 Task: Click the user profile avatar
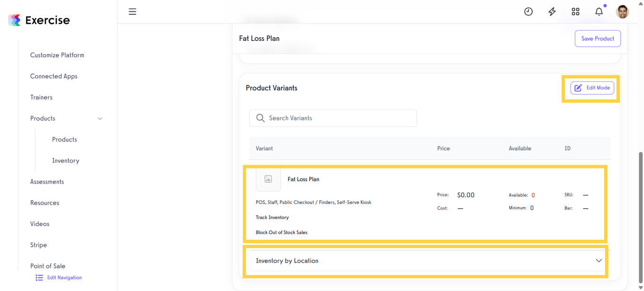[622, 12]
